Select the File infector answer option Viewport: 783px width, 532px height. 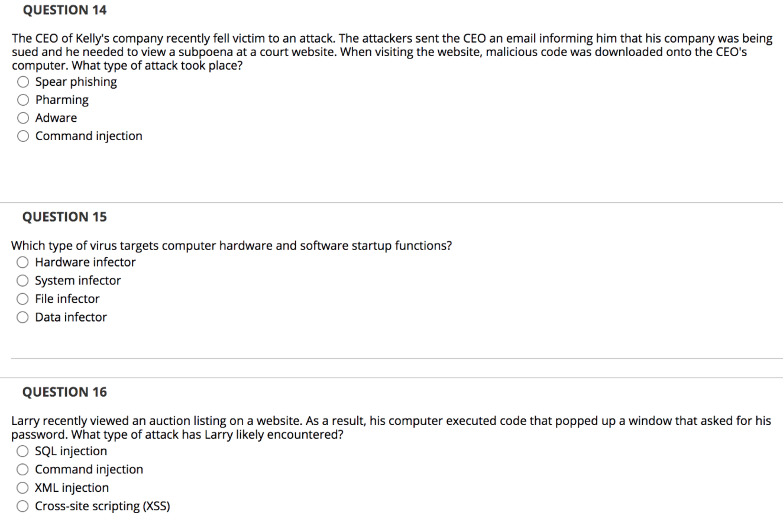(x=22, y=299)
